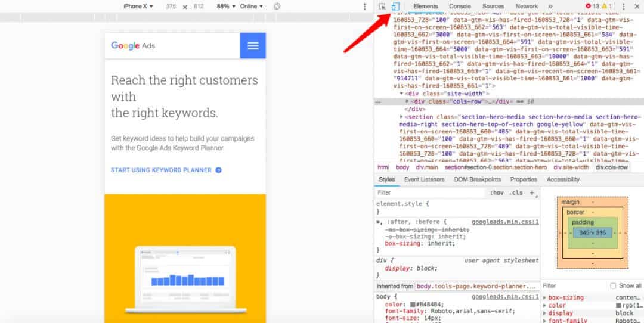Click the margin label in box model

tap(570, 202)
